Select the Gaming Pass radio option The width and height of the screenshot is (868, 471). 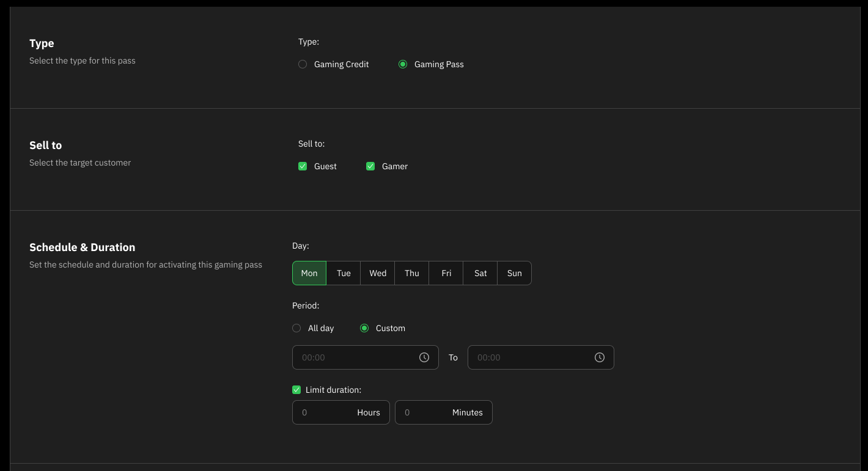click(x=403, y=64)
